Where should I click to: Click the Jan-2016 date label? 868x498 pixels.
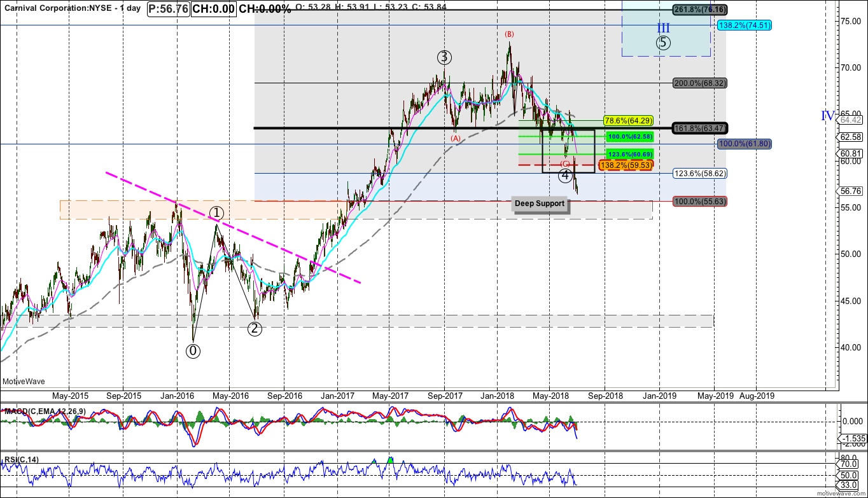click(x=176, y=395)
